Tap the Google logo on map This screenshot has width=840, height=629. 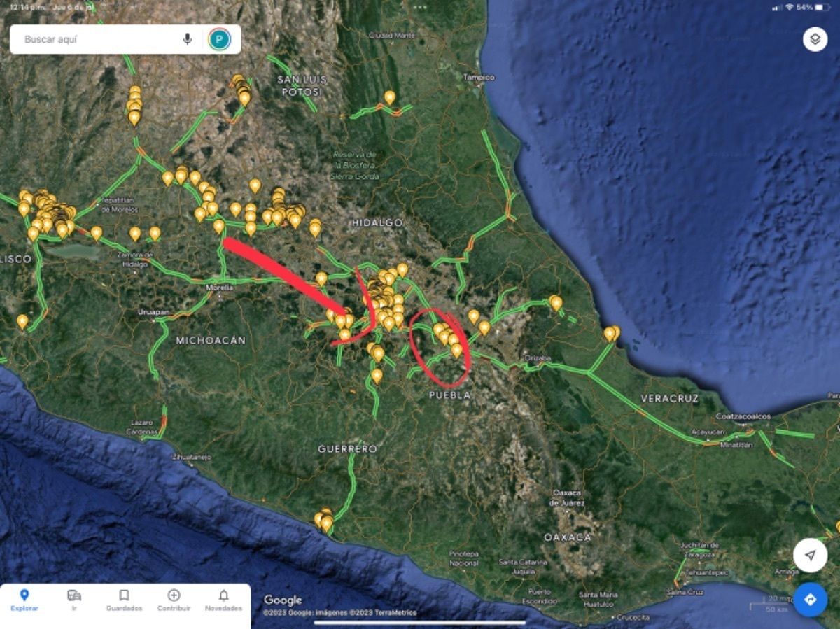[x=283, y=600]
